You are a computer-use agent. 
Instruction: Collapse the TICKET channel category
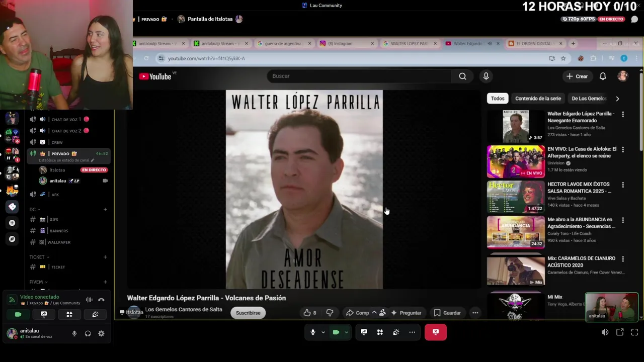[x=39, y=257]
